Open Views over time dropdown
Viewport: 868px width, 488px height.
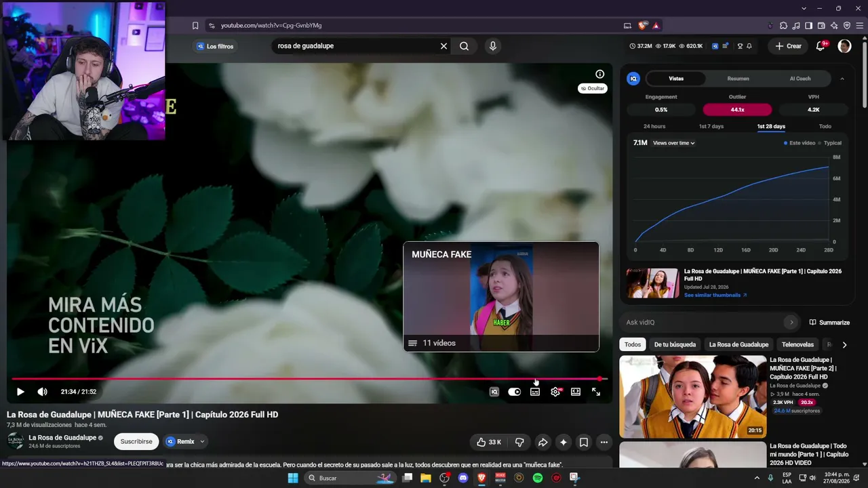(x=673, y=143)
